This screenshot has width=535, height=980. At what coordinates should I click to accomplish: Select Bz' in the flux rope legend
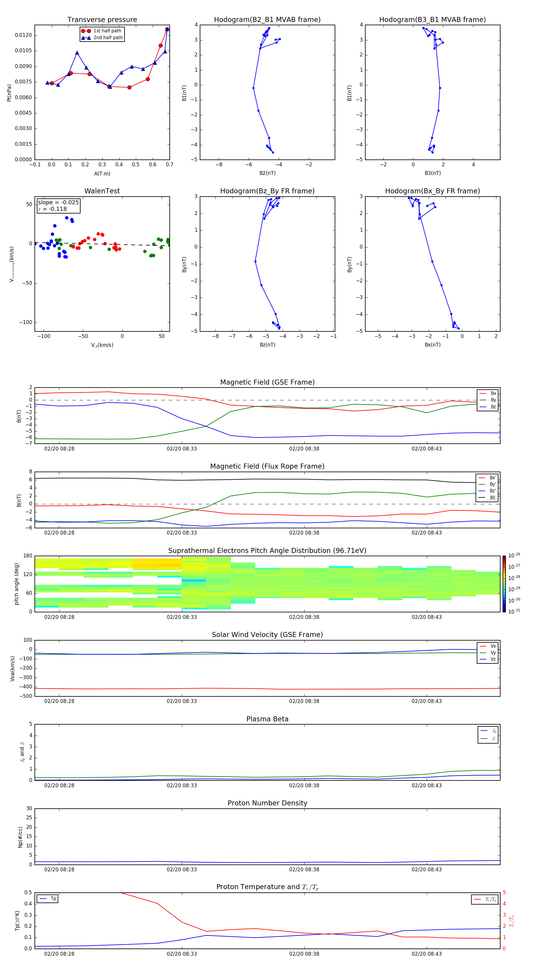click(x=487, y=491)
